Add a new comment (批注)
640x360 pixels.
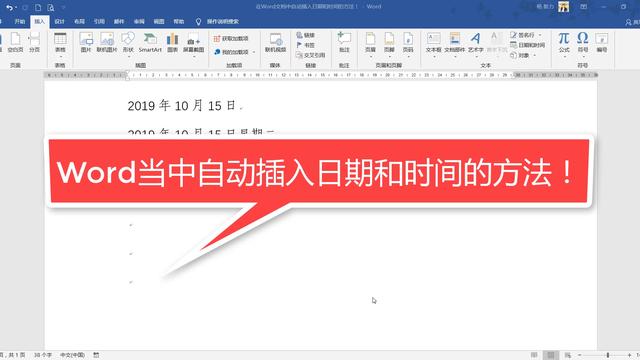[344, 43]
